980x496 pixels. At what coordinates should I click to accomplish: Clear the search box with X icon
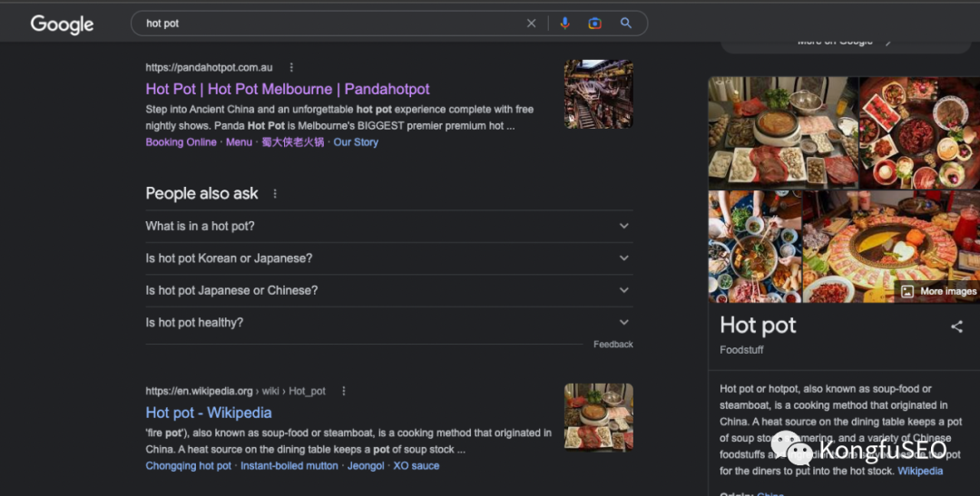coord(531,23)
